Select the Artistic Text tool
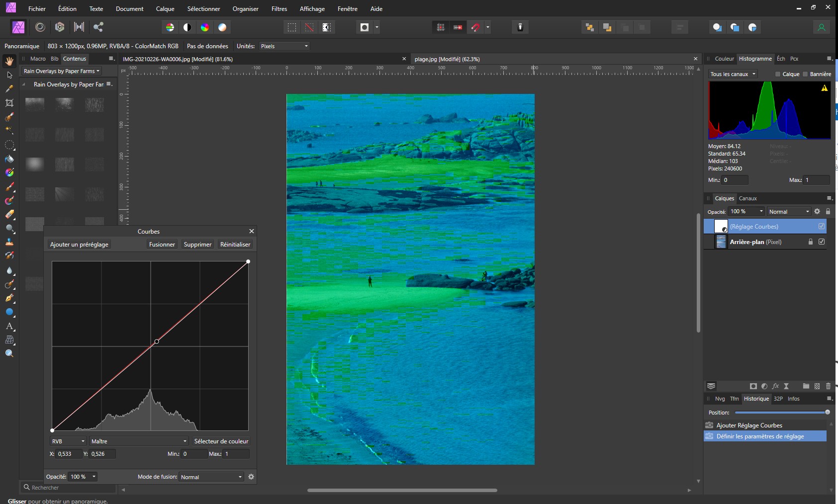 point(9,327)
